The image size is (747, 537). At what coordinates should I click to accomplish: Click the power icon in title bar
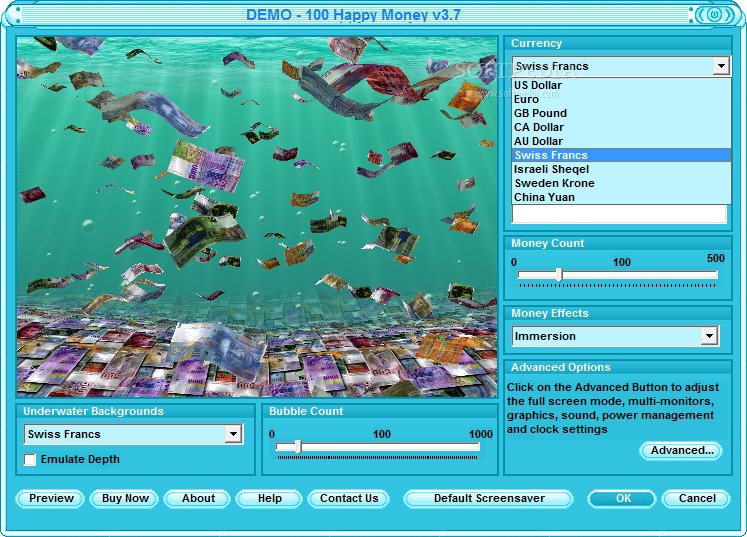pos(714,15)
